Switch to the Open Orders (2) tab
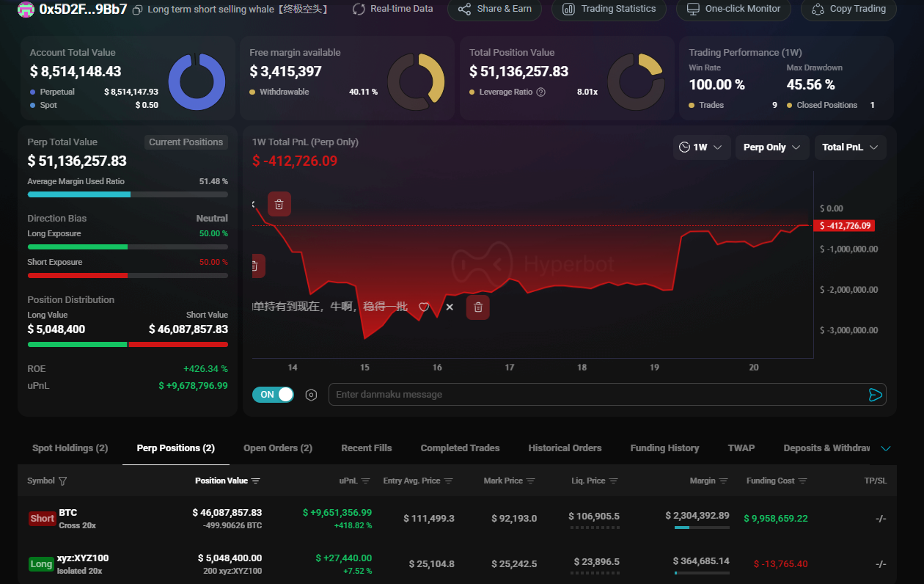Image resolution: width=924 pixels, height=584 pixels. [x=278, y=448]
